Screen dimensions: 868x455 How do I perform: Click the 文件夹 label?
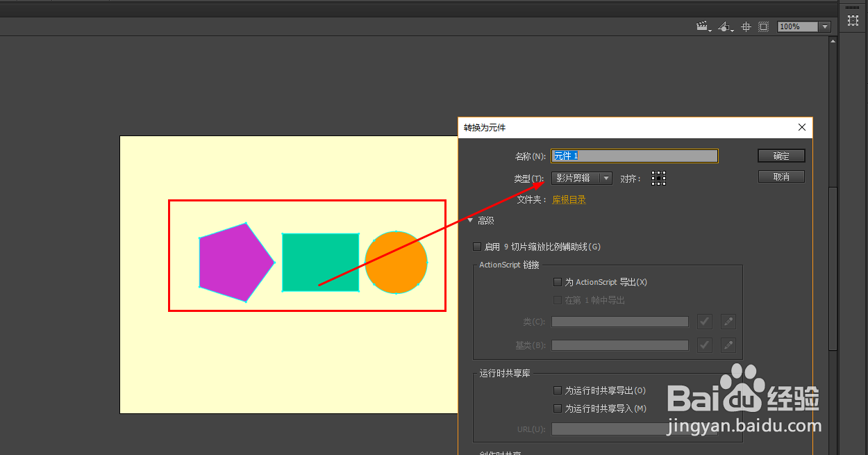pyautogui.click(x=531, y=200)
